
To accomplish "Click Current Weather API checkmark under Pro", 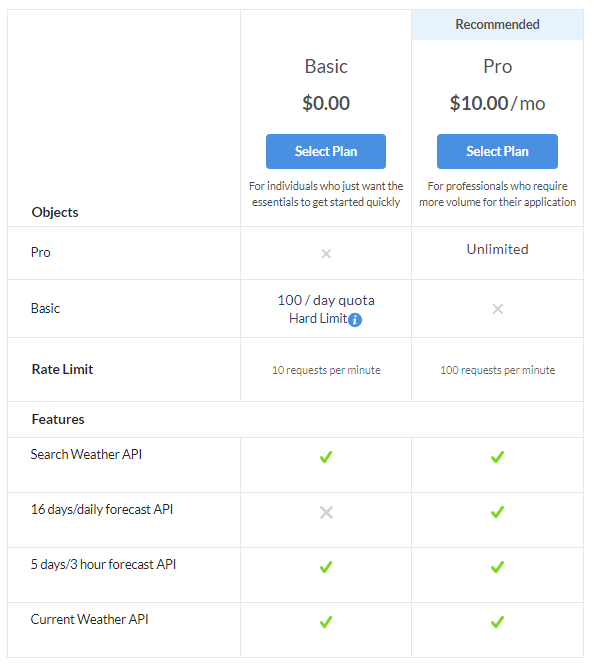I will tap(497, 622).
